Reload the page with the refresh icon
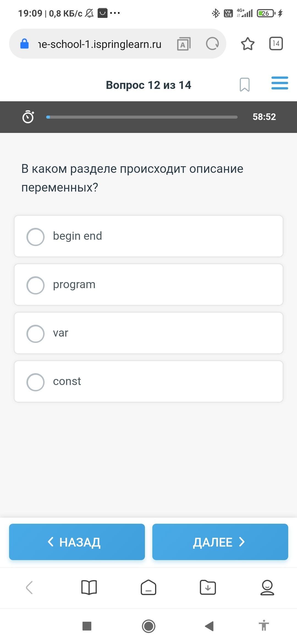297x644 pixels. (212, 44)
